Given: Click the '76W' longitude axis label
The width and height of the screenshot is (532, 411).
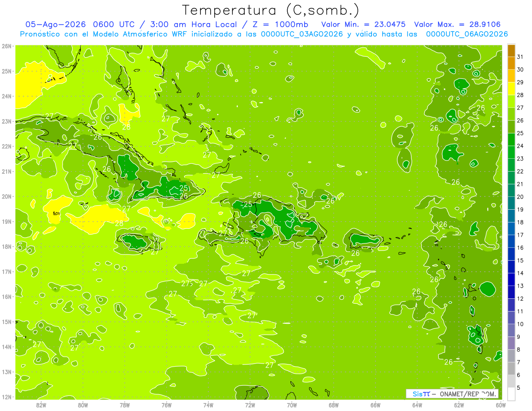Looking at the screenshot, I should coord(167,405).
